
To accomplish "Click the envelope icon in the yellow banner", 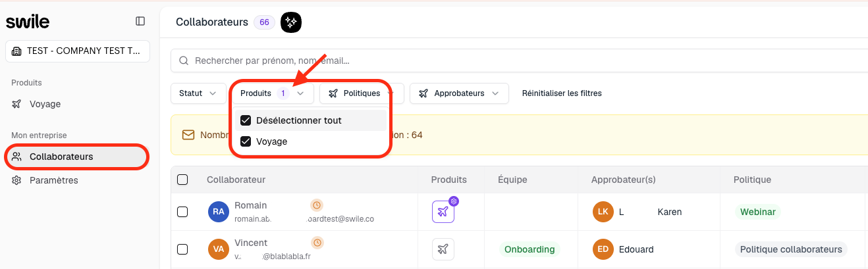I will [x=188, y=135].
